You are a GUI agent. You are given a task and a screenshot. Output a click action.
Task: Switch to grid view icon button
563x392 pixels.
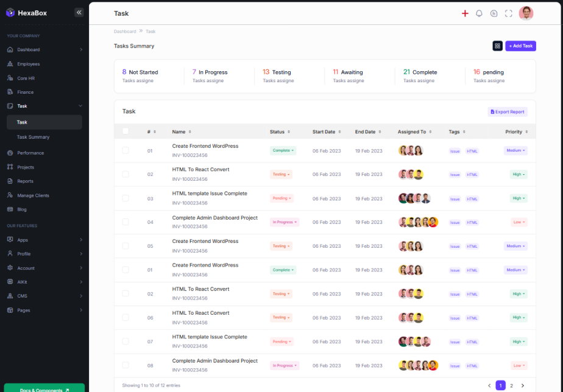[497, 46]
